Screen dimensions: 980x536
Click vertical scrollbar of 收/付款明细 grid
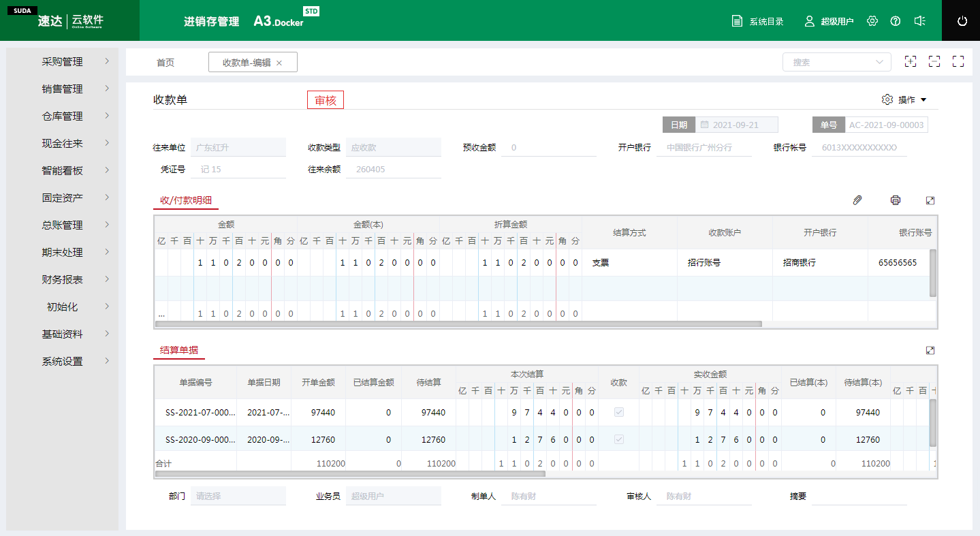tap(933, 273)
